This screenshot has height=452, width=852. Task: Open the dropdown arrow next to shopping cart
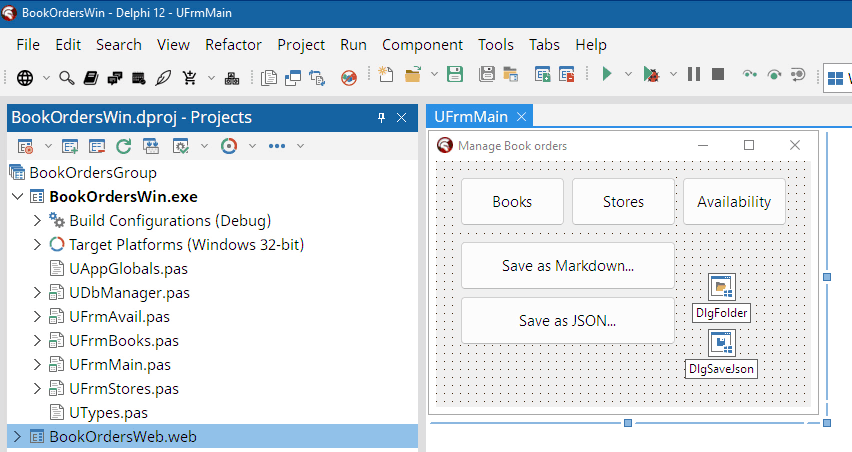click(211, 78)
